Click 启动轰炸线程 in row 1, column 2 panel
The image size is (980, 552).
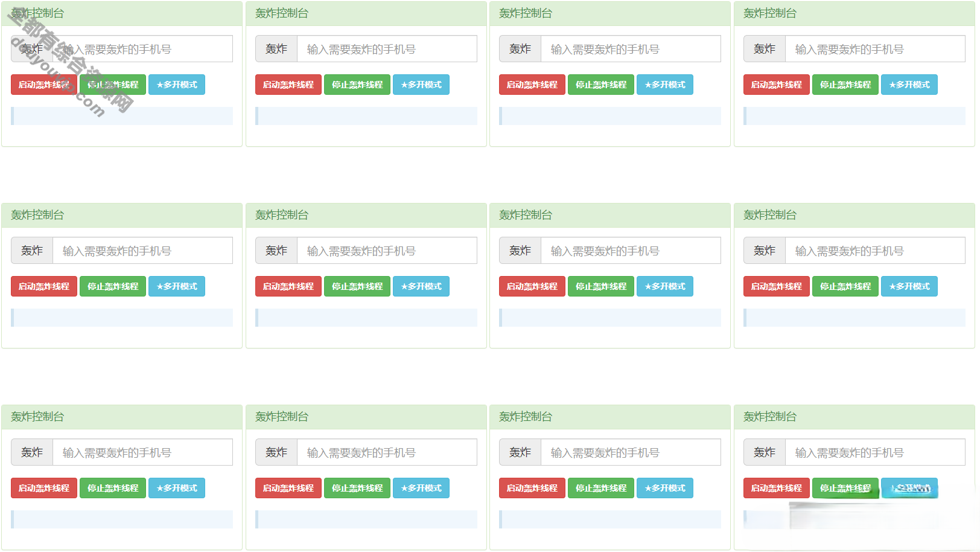[x=288, y=85]
